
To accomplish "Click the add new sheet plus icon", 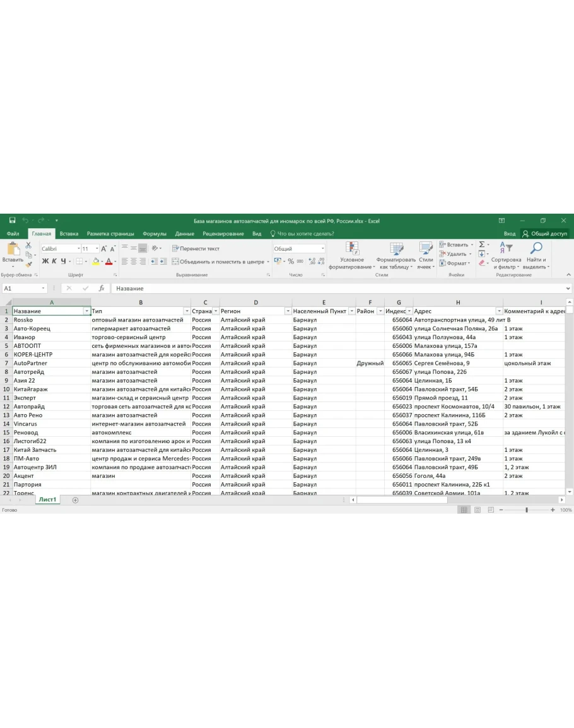I will click(x=75, y=500).
